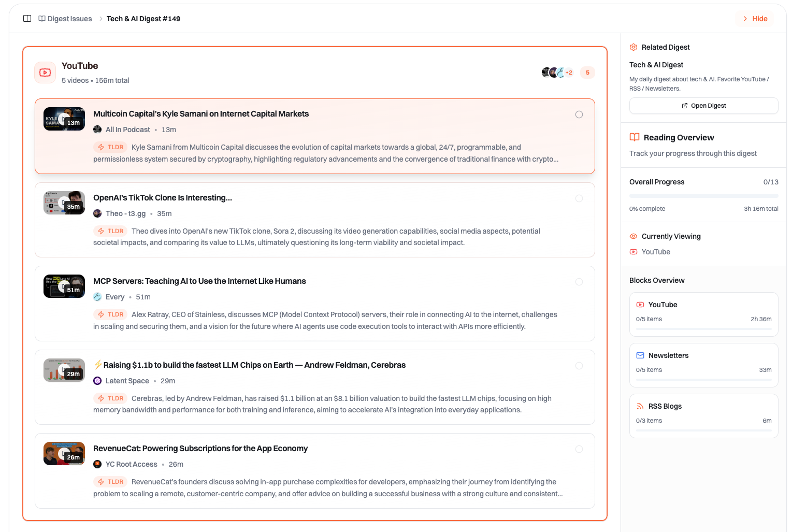The width and height of the screenshot is (792, 532).
Task: Click the RSS Blogs progress bar
Action: pyautogui.click(x=703, y=430)
